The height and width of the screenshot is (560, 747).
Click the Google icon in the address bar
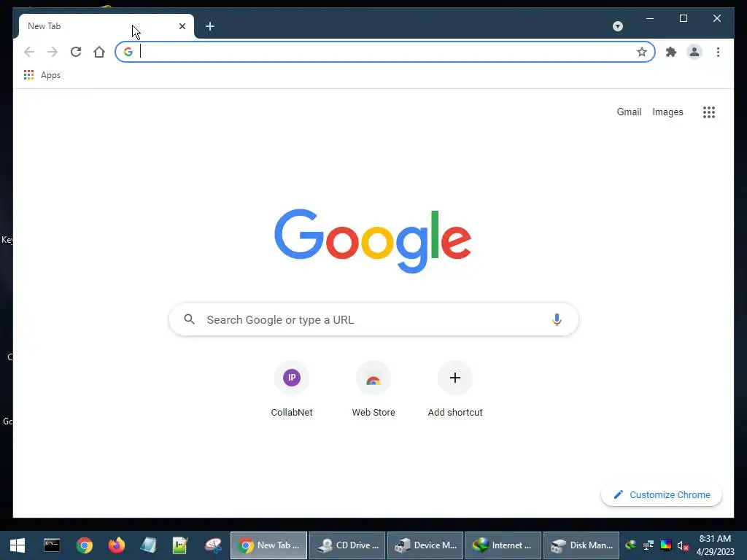coord(128,52)
